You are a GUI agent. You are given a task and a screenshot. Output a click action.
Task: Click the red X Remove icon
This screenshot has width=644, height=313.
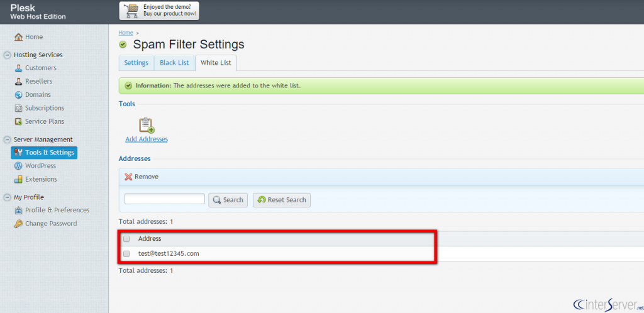pyautogui.click(x=128, y=177)
